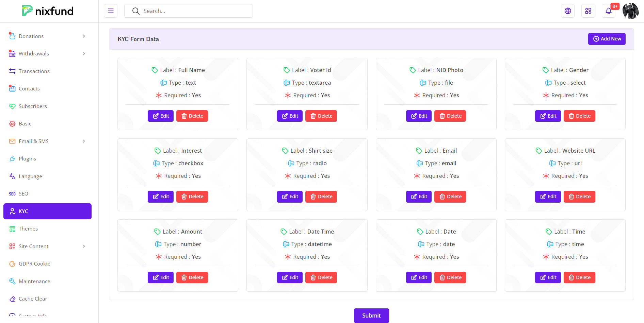
Task: Expand the Site Content submenu
Action: coord(84,246)
